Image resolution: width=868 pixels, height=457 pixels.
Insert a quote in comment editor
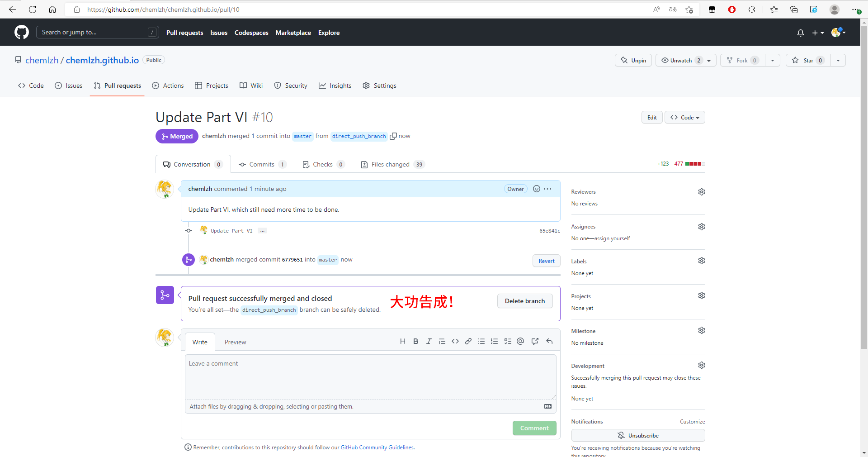click(x=442, y=341)
